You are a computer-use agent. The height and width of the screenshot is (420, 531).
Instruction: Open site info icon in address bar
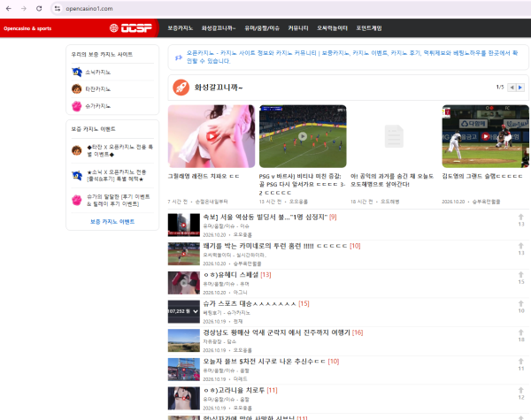coord(58,9)
